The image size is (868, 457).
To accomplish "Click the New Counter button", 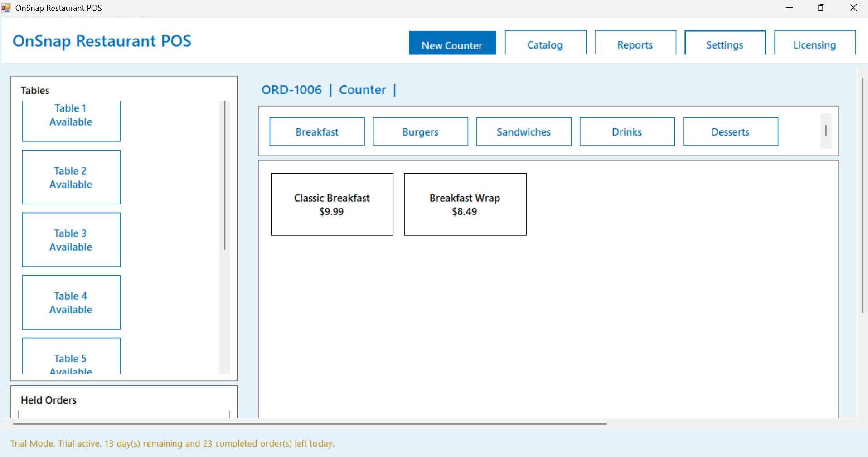I will [x=452, y=44].
